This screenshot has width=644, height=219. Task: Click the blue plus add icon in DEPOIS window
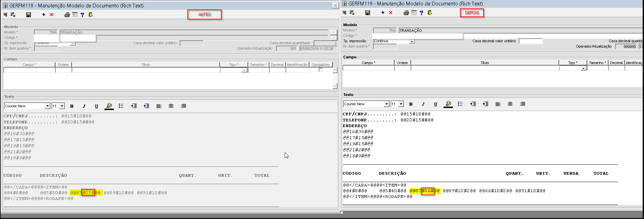[x=383, y=13]
